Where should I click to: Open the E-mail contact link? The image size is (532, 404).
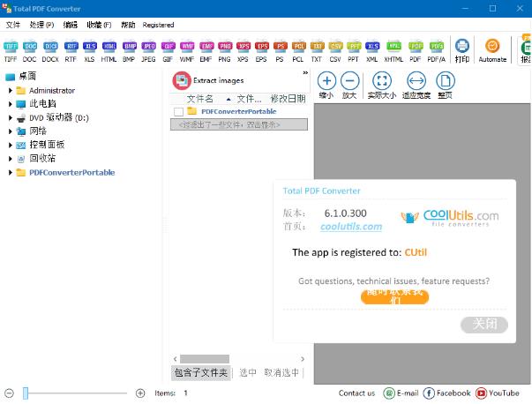[x=401, y=393]
